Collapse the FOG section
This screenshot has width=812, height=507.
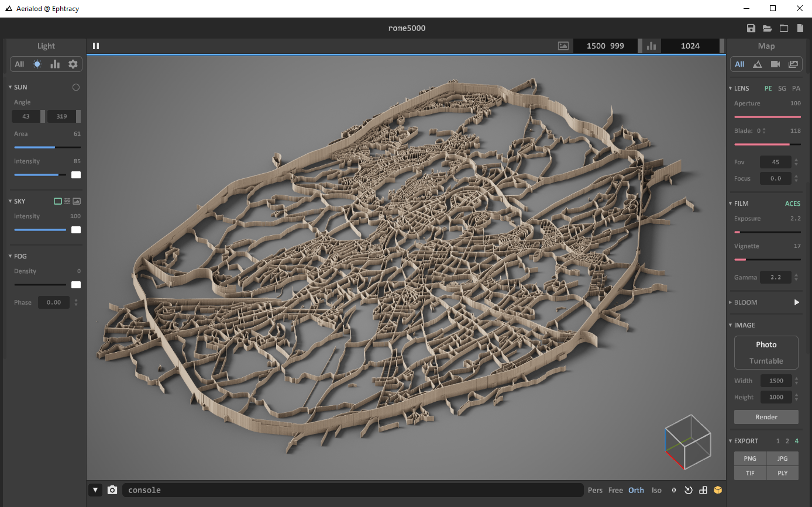tap(11, 256)
